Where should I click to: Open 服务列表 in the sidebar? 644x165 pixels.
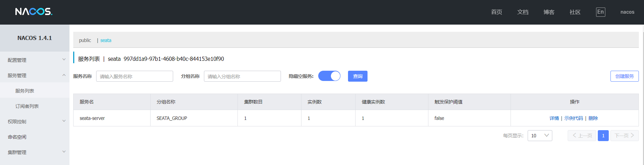[25, 91]
